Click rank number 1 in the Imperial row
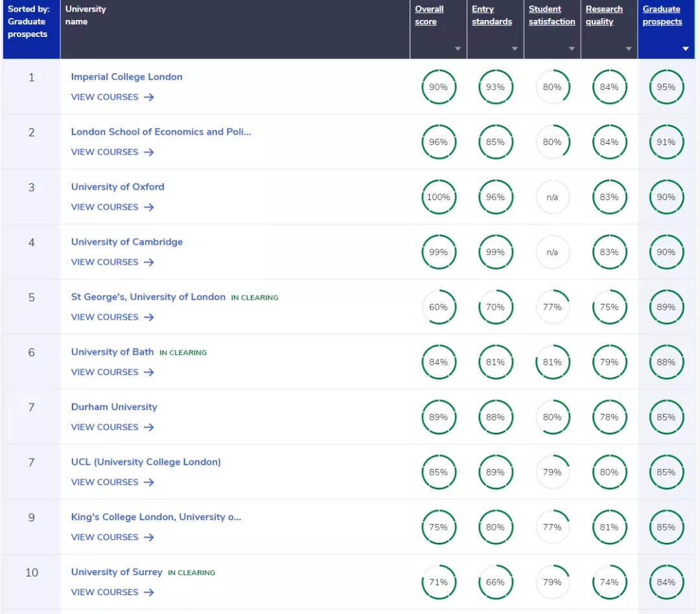 coord(31,78)
